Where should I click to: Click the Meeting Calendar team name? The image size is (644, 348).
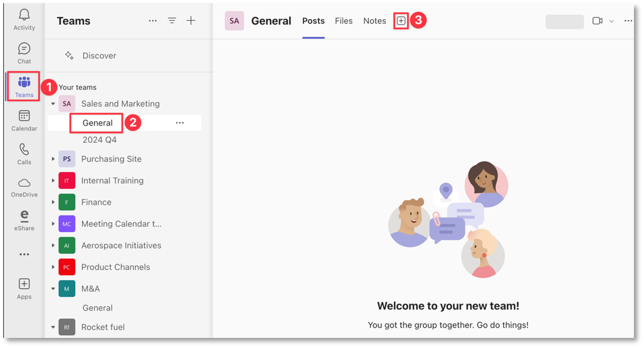pyautogui.click(x=121, y=224)
